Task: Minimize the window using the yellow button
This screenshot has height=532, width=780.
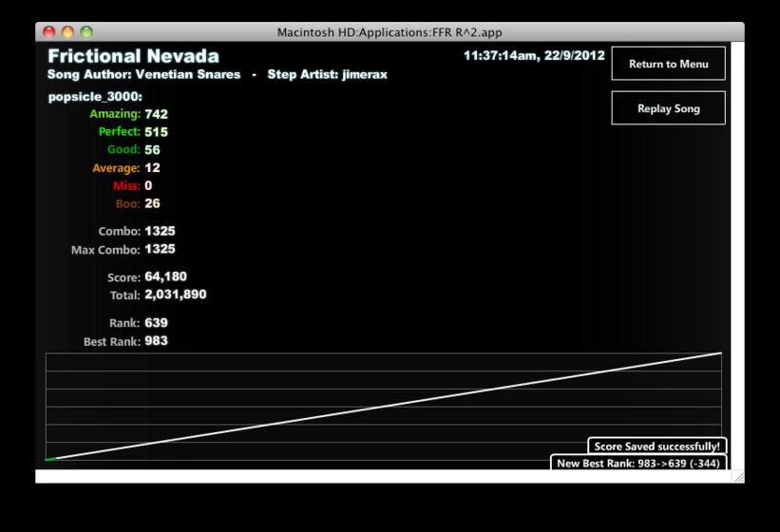Action: 67,32
